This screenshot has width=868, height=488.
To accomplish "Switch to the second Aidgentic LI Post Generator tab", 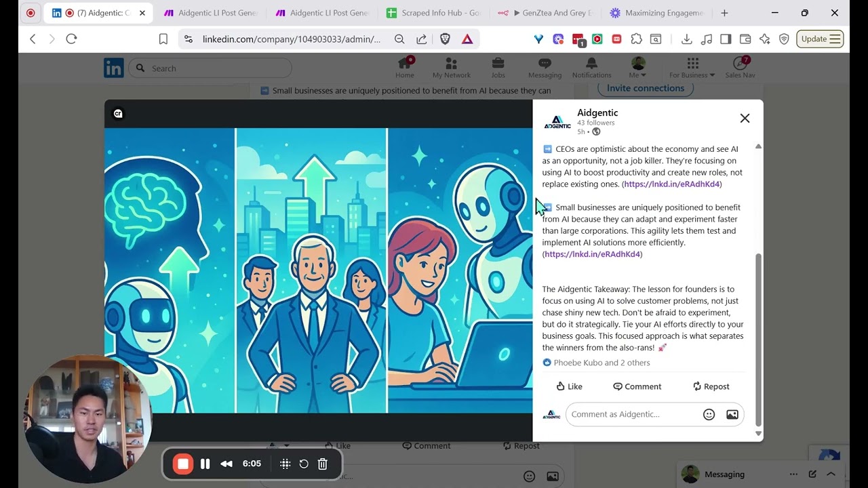I will pos(322,13).
